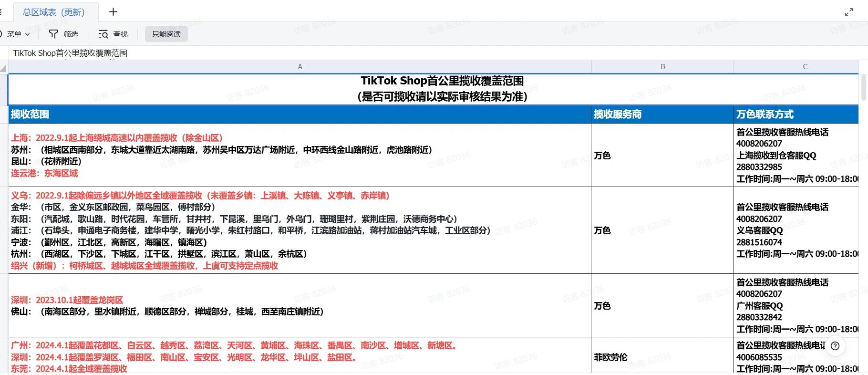Add a new sheet with plus icon
The height and width of the screenshot is (375, 868).
(x=113, y=12)
